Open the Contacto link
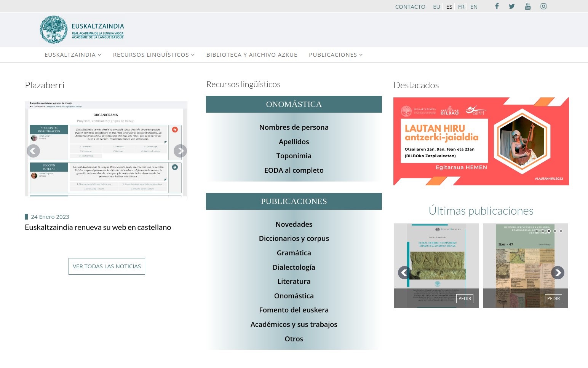Viewport: 588px width, 368px height. click(410, 6)
